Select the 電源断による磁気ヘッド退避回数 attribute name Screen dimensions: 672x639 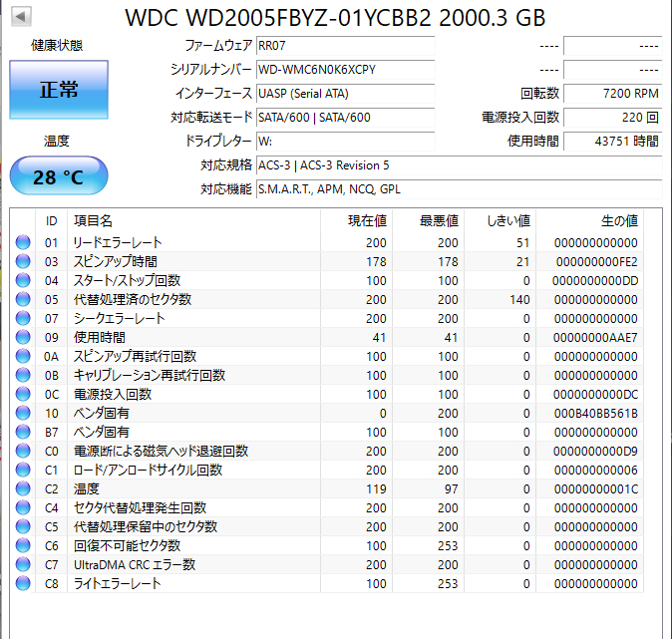click(x=161, y=451)
